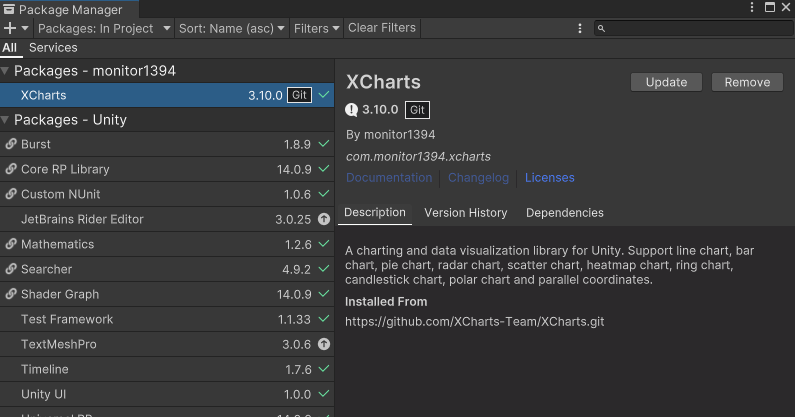Select the Test Framework package

[167, 319]
